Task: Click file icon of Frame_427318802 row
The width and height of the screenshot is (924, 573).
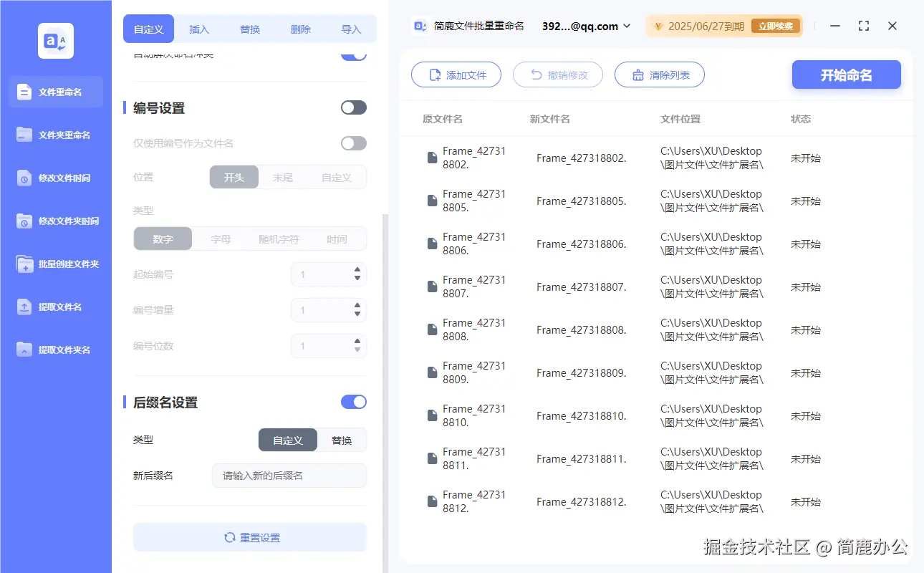Action: (x=432, y=158)
